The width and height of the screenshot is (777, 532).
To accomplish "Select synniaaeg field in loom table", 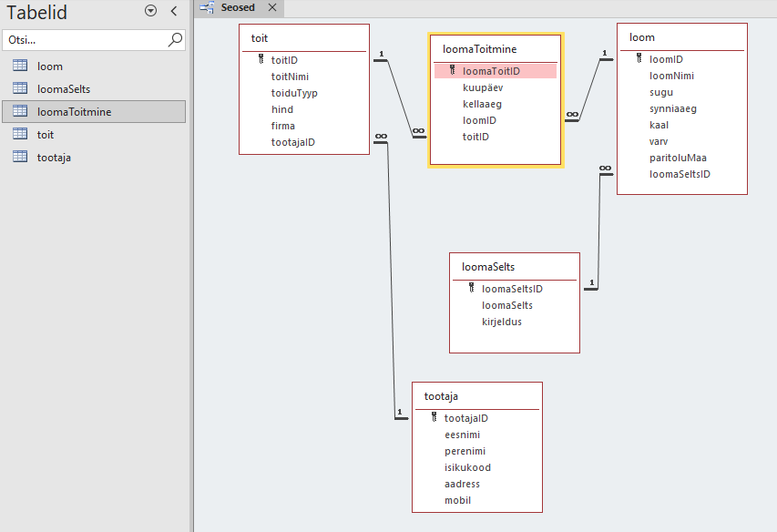I will pos(673,108).
